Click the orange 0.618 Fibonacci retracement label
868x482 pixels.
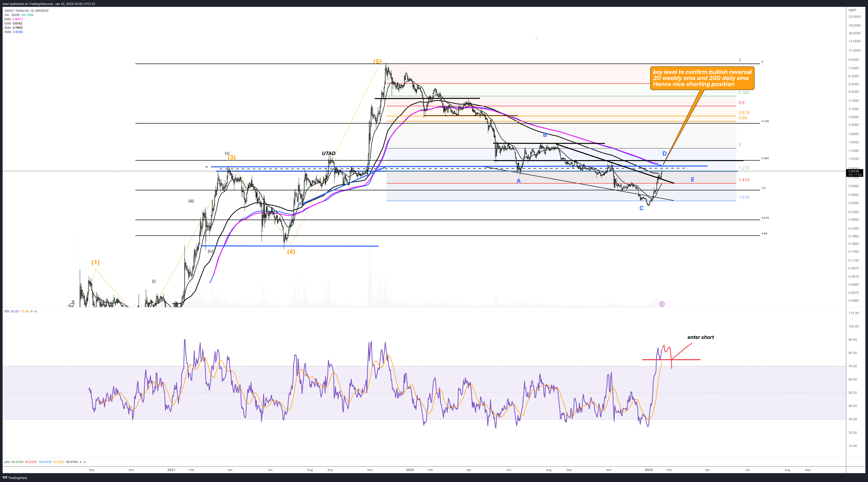tap(744, 113)
